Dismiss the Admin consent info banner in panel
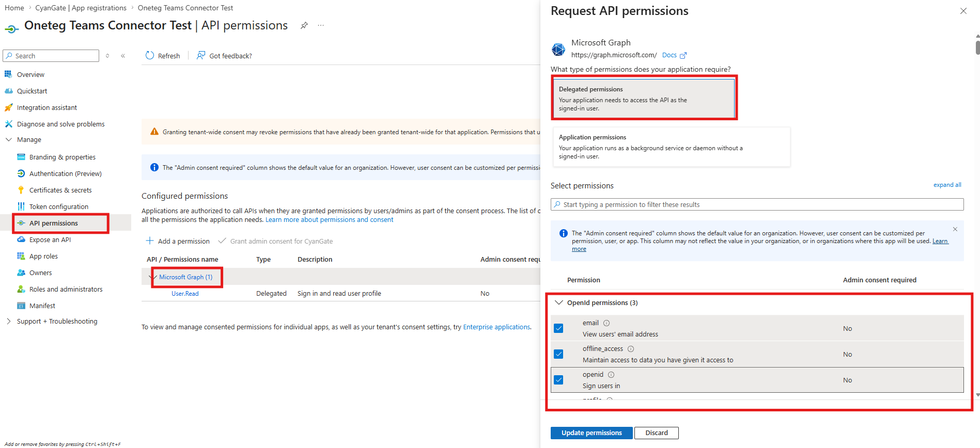 [x=955, y=229]
